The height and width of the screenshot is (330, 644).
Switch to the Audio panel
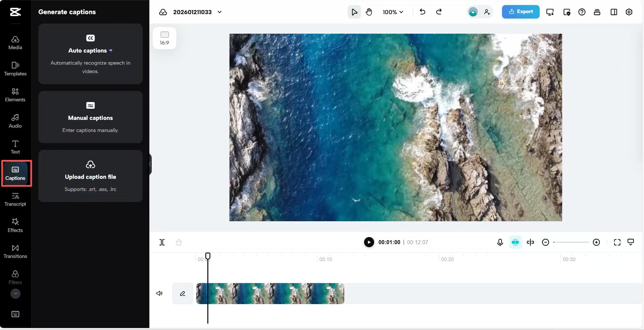point(15,121)
